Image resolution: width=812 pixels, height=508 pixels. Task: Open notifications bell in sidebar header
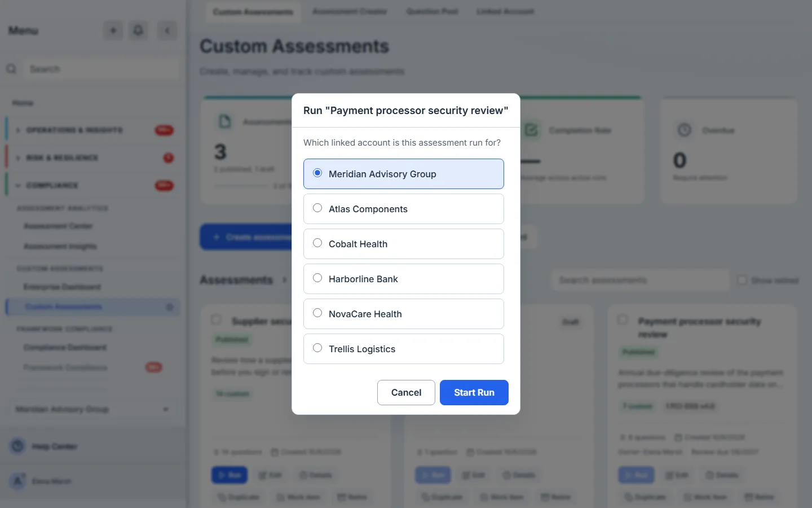(138, 30)
